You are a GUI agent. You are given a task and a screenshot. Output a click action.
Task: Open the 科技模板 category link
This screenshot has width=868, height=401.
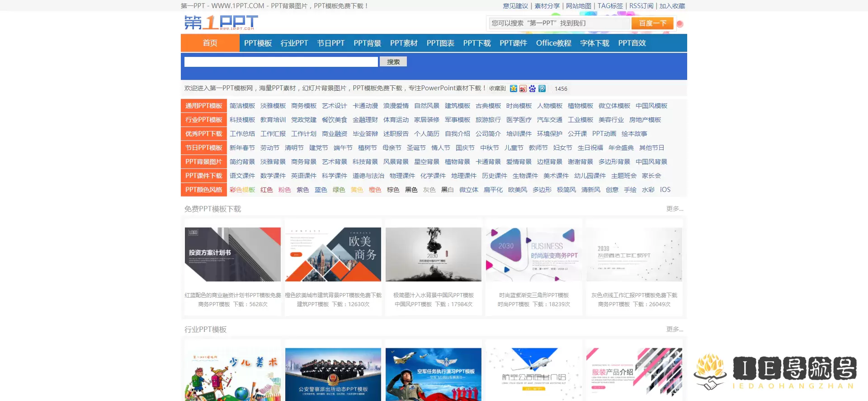(242, 120)
